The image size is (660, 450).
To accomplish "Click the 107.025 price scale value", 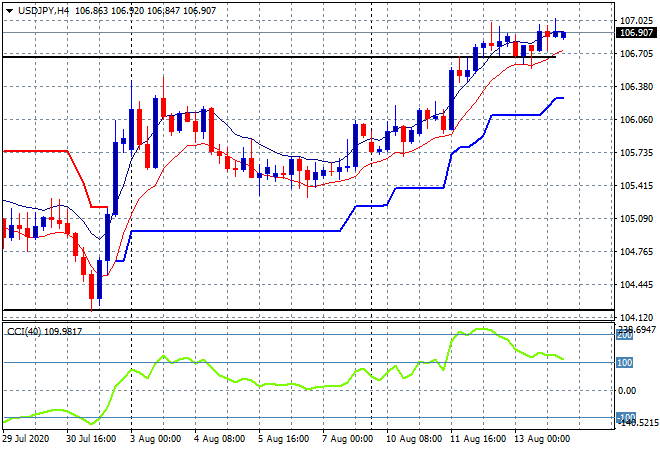I will coord(636,21).
